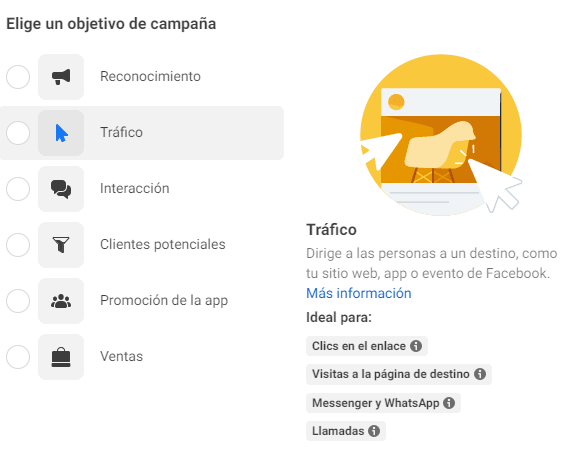The image size is (580, 455).
Task: Click the Tráfico illustration with chair
Action: [441, 135]
